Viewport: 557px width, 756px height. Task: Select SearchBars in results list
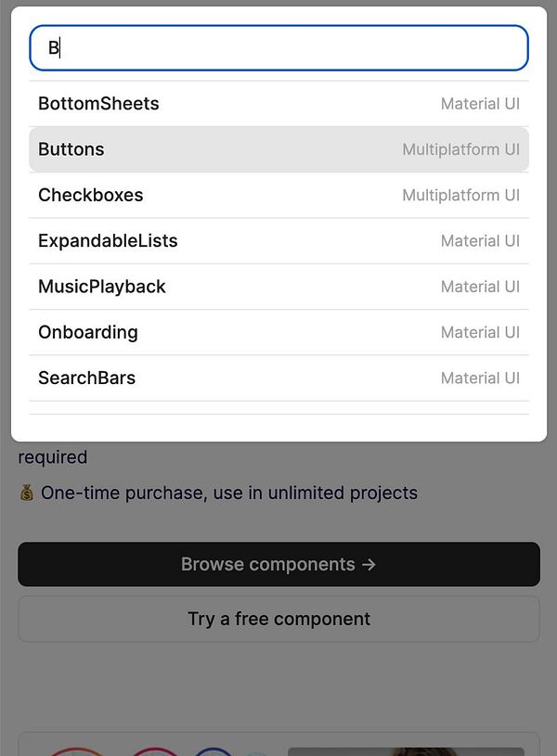coord(87,378)
